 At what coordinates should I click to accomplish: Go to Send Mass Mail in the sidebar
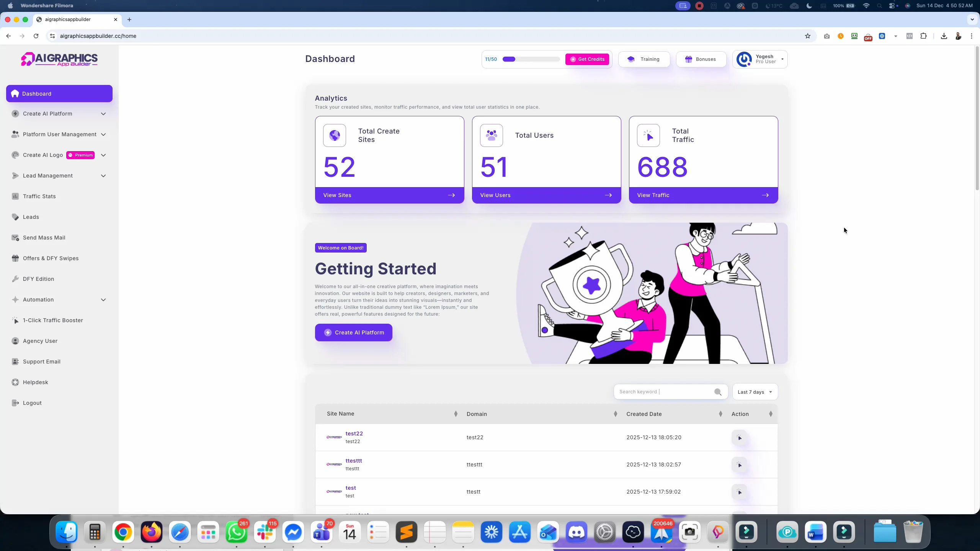(44, 238)
